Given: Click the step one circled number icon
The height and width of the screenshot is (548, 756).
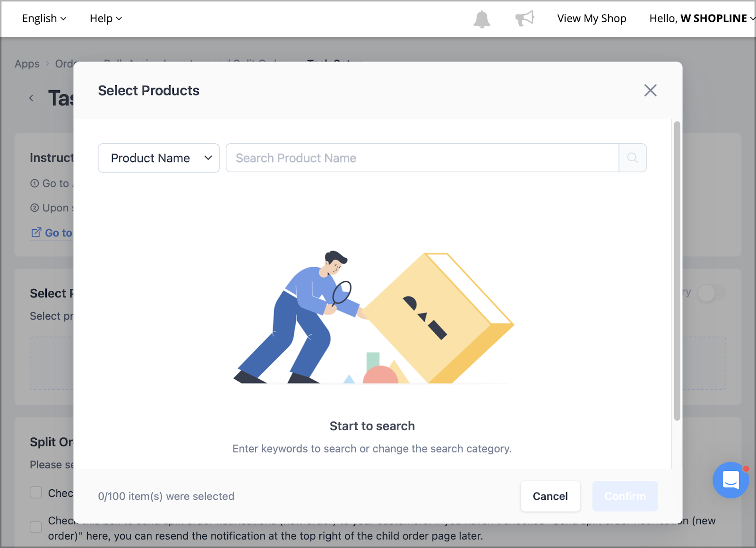Looking at the screenshot, I should pyautogui.click(x=34, y=183).
